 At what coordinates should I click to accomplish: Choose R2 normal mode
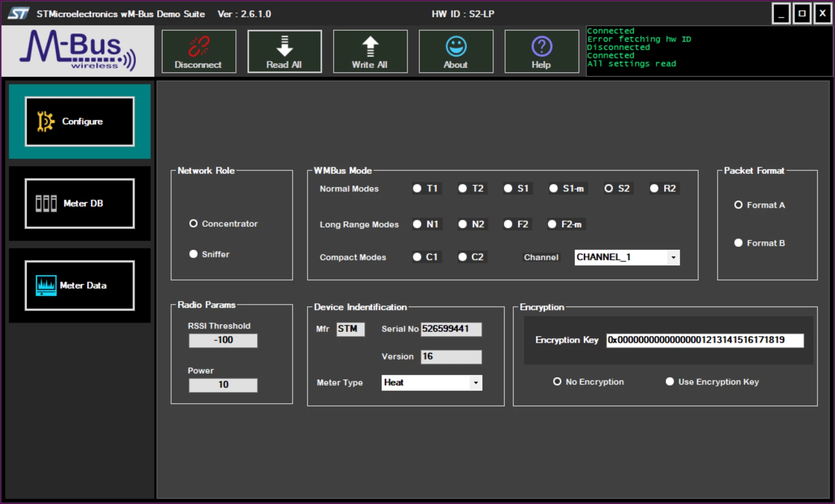[x=654, y=188]
